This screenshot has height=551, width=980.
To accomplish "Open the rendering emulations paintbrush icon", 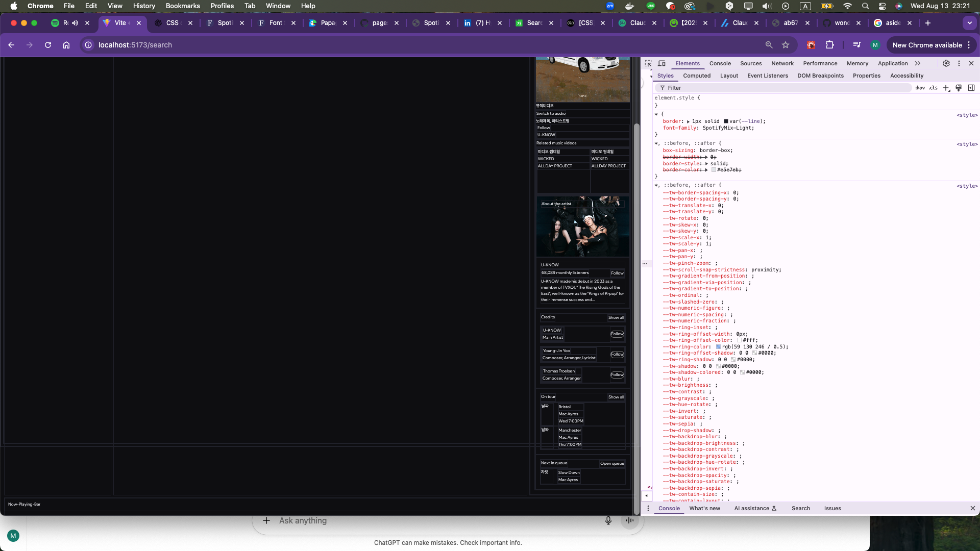I will [959, 88].
